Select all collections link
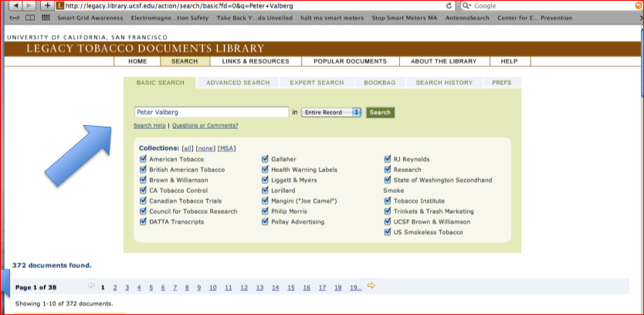Image resolution: width=644 pixels, height=315 pixels. 188,148
